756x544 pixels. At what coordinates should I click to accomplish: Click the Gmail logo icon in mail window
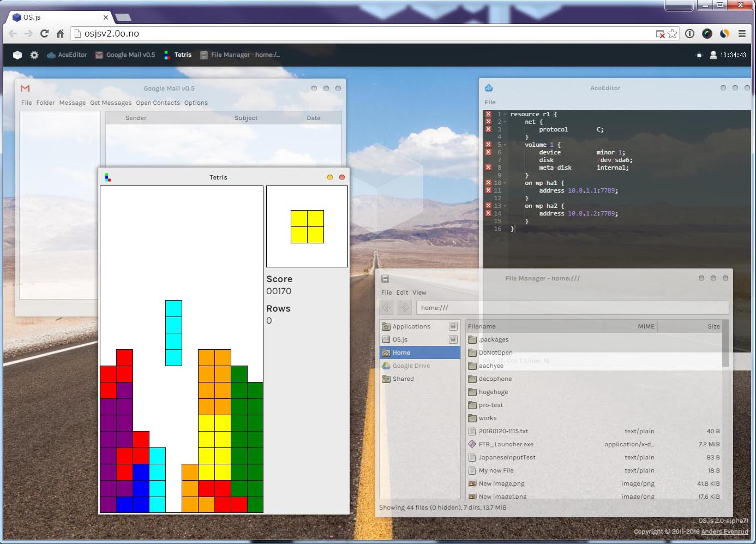coord(25,88)
